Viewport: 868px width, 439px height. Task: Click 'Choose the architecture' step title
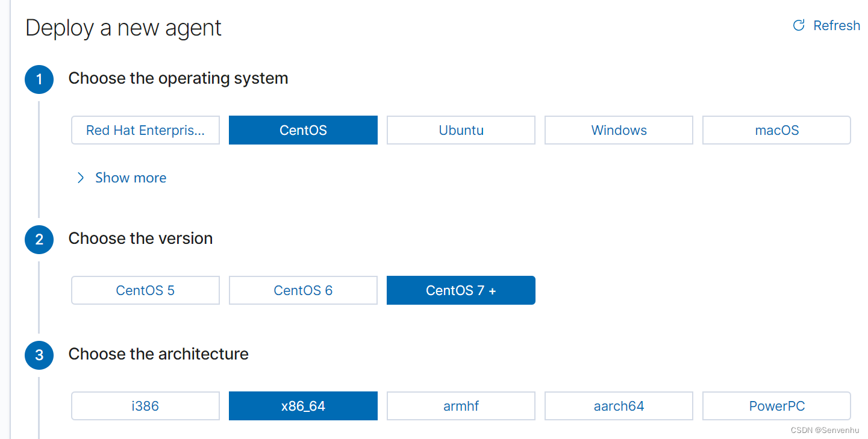158,354
